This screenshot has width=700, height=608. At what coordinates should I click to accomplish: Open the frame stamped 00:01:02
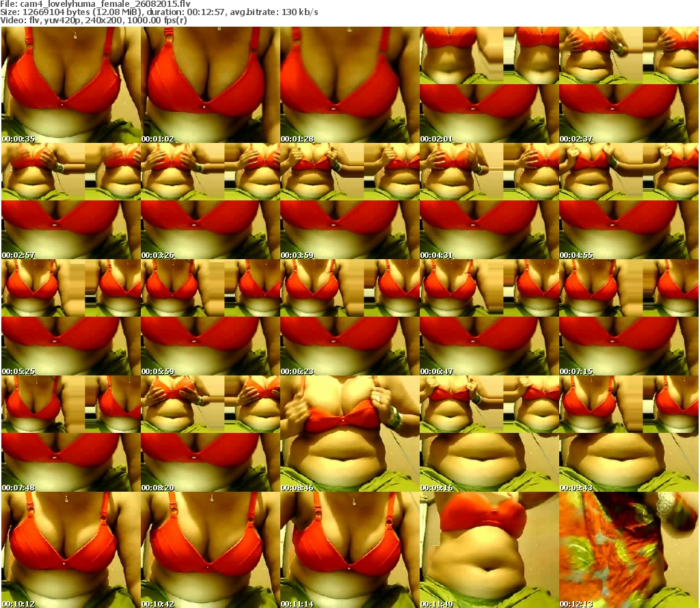point(211,85)
